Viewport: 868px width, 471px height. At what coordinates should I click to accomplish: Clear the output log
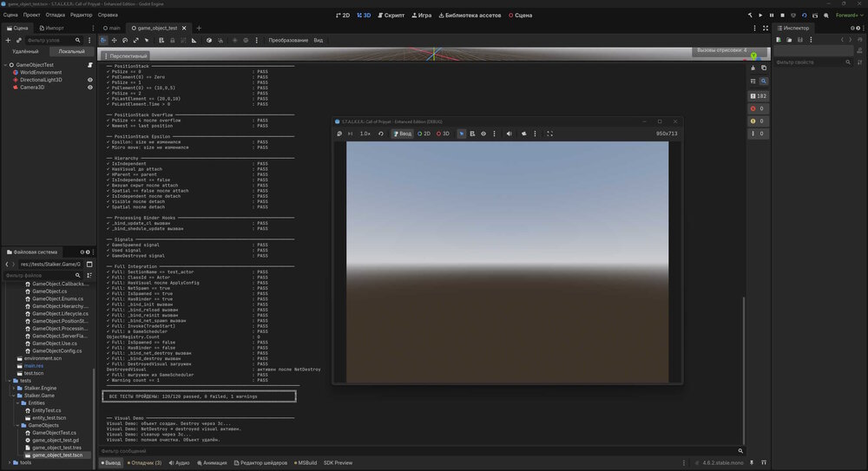(x=753, y=68)
